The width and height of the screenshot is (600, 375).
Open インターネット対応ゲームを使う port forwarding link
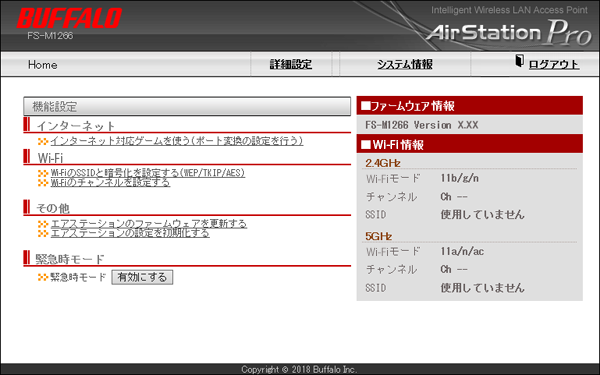point(177,141)
